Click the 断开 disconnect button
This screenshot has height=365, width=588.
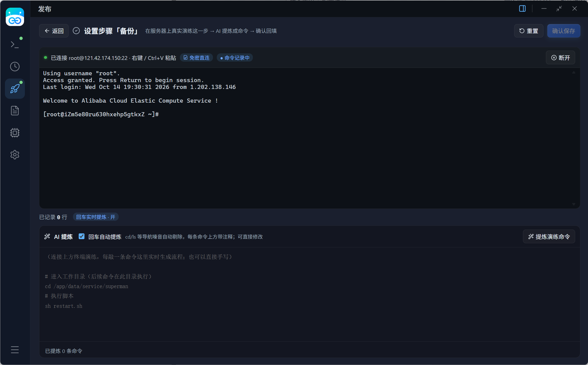(560, 58)
